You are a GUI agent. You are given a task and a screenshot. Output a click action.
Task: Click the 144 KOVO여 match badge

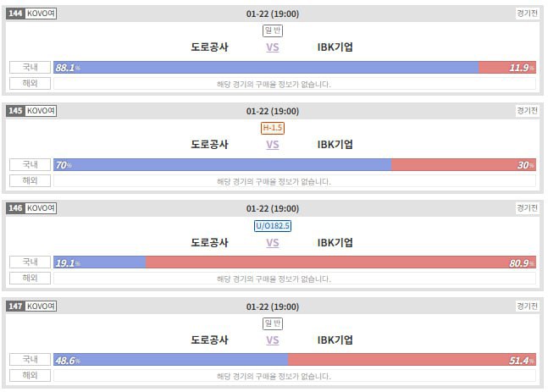click(x=31, y=14)
